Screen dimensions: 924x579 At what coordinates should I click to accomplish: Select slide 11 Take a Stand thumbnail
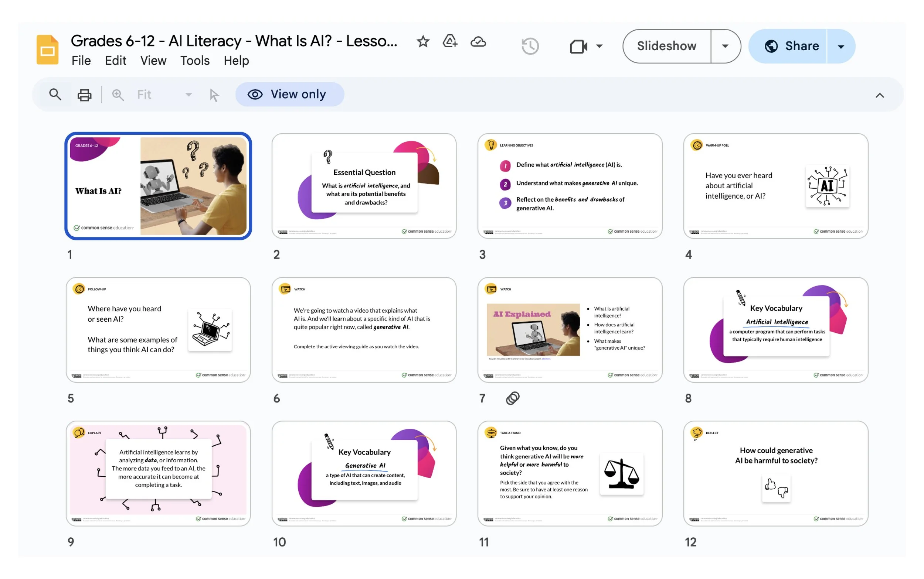coord(570,473)
